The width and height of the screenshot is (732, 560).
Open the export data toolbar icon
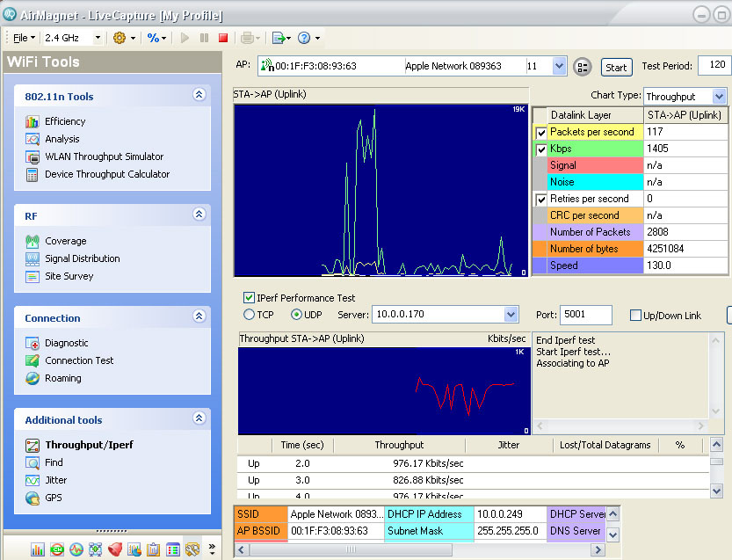click(x=281, y=37)
